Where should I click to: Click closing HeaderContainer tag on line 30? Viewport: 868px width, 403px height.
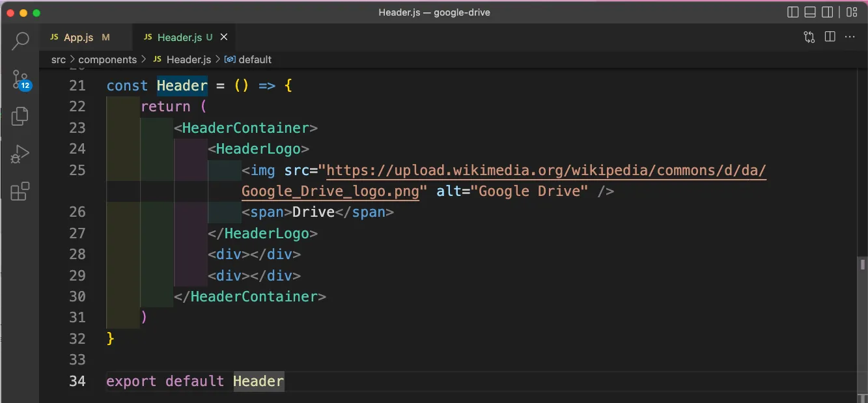(x=250, y=297)
